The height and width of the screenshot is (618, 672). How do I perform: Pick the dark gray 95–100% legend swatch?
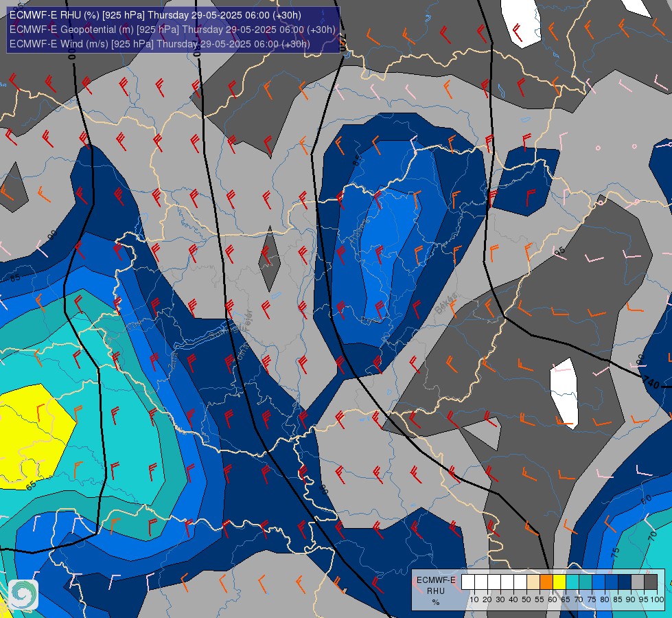(x=651, y=582)
